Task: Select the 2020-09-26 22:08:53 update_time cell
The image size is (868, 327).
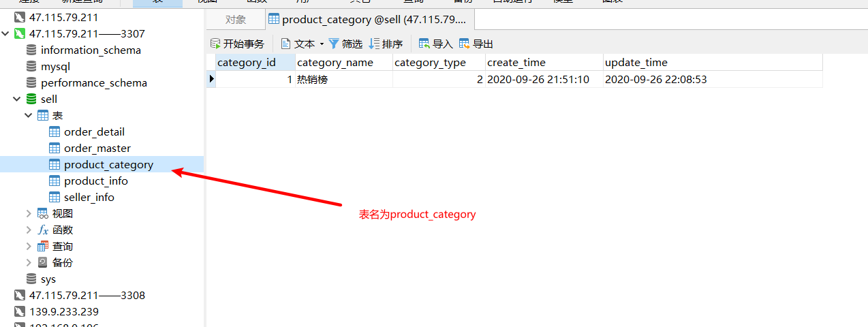Action: 713,79
